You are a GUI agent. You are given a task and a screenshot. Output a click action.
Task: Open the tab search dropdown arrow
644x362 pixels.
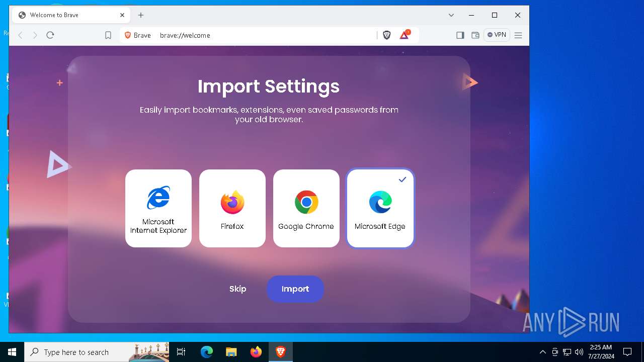coord(451,15)
